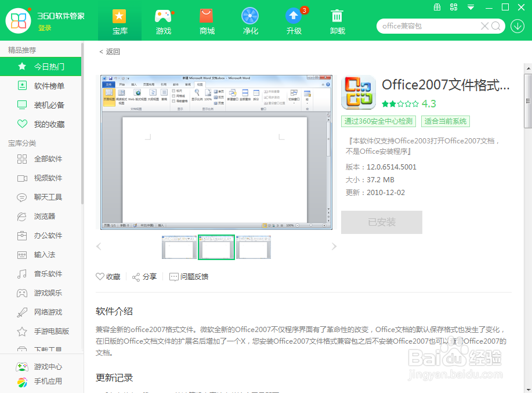Open the 升级 upgrade tab
Viewport: 532px width, 393px height.
(294, 21)
